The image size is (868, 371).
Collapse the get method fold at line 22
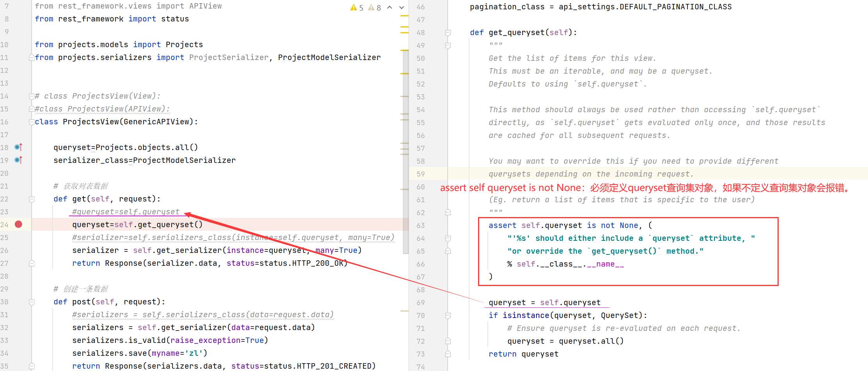click(32, 199)
